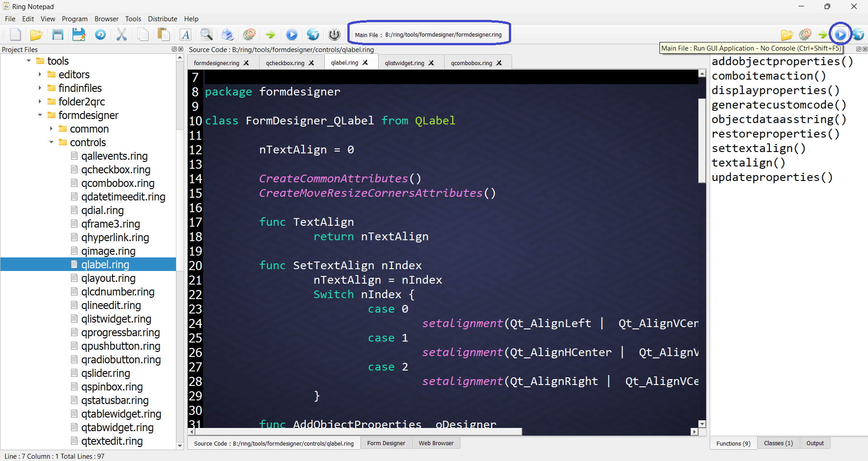868x461 pixels.
Task: Expand the common folder
Action: tap(51, 129)
